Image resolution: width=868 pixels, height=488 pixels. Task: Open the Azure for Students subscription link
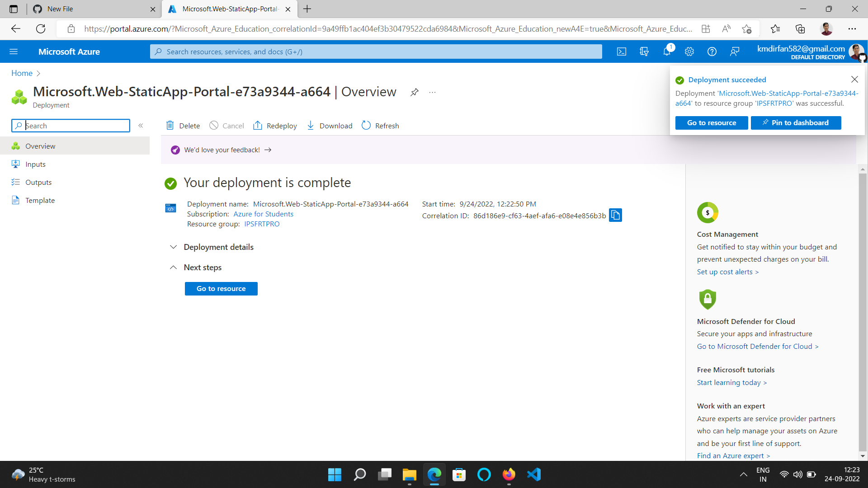[263, 214]
